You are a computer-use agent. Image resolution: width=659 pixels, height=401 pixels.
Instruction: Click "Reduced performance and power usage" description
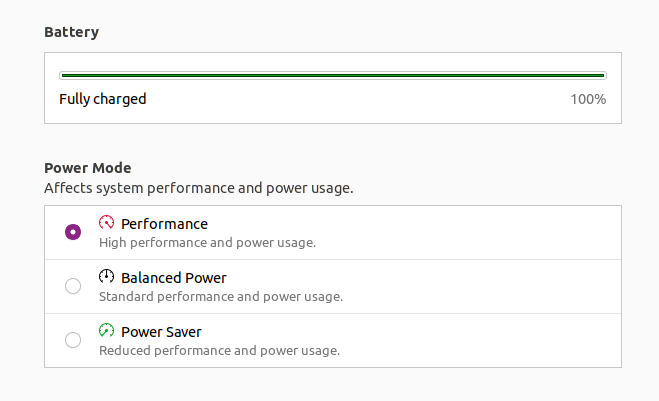click(x=219, y=350)
